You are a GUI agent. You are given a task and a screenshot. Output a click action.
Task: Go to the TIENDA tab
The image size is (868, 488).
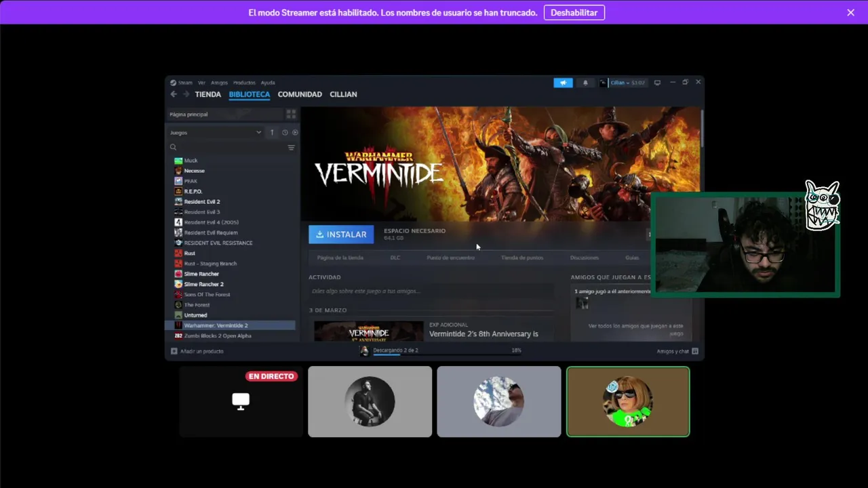[208, 94]
